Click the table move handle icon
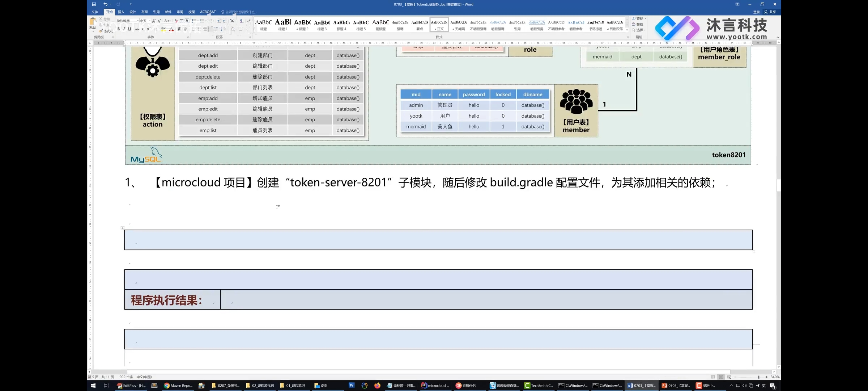 (122, 228)
